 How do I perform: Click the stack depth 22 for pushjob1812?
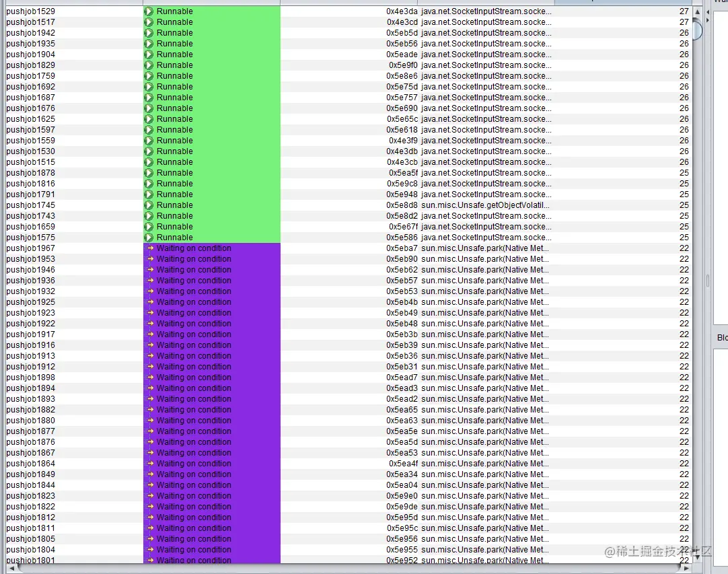[684, 517]
